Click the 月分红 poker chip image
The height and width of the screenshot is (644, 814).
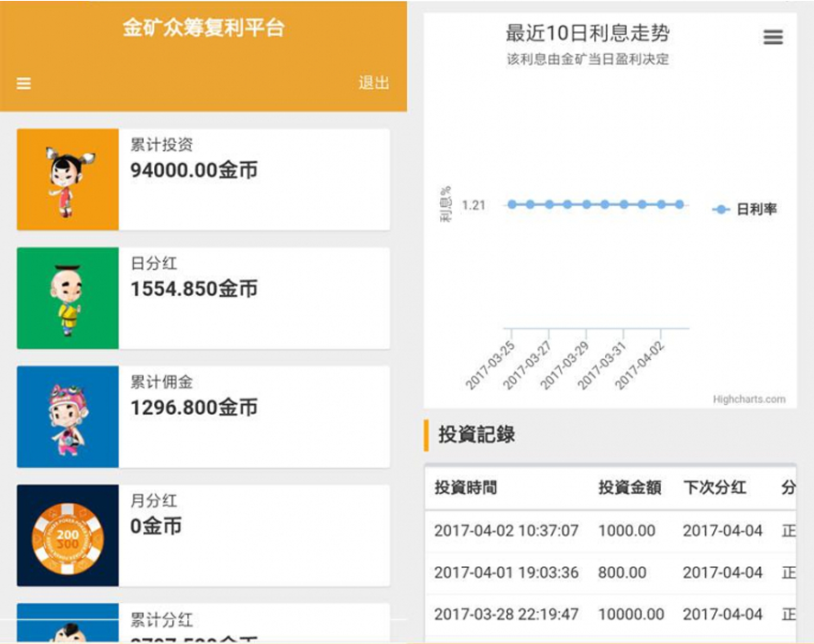tap(68, 536)
